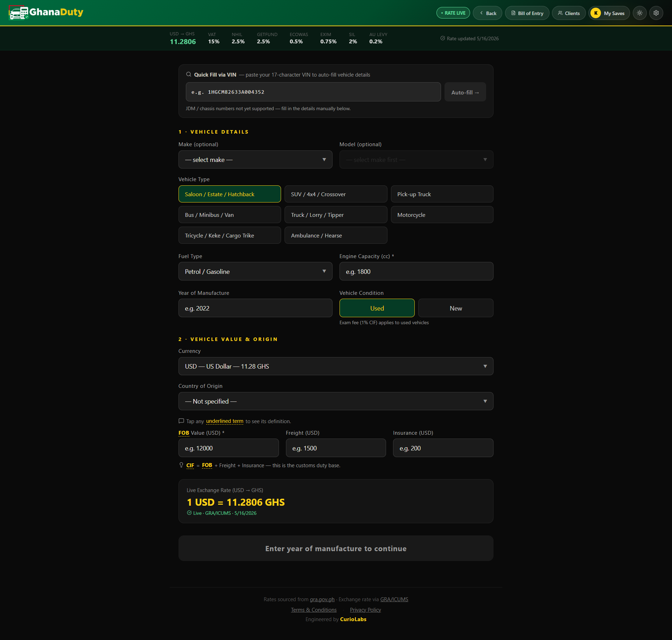Select Tricycle / Keke / Cargo Trike
This screenshot has height=640, width=672.
[230, 235]
